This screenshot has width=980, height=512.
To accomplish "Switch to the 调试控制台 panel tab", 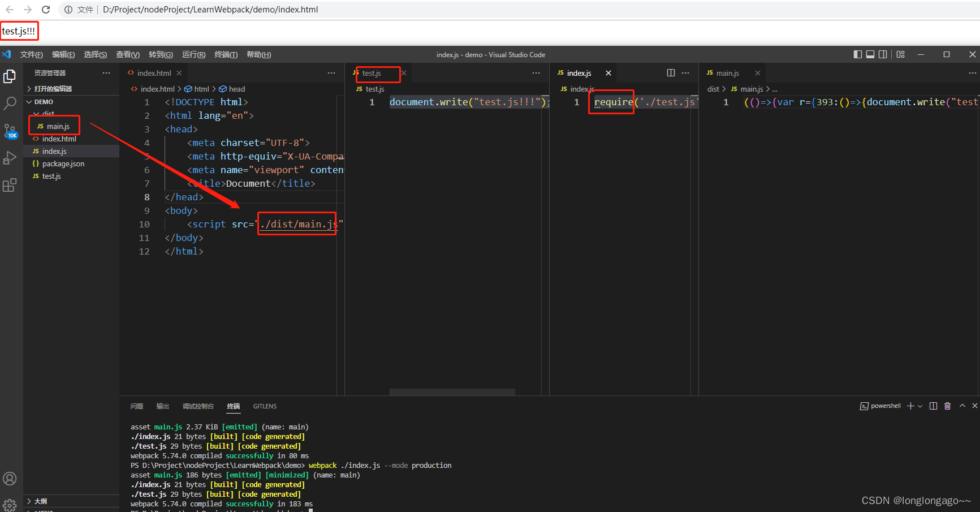I will click(x=198, y=406).
